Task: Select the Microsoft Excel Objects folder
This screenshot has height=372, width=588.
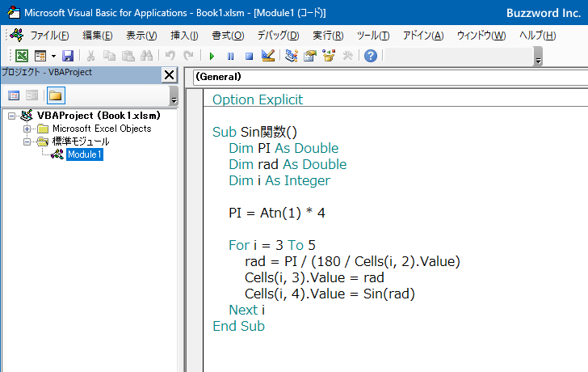Action: pyautogui.click(x=102, y=129)
